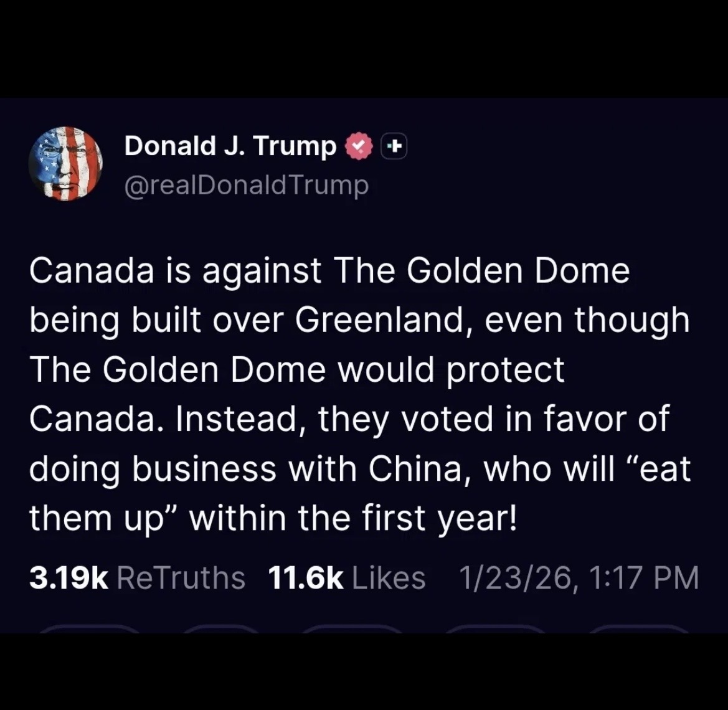
Task: View the 11.6k Likes count
Action: (x=305, y=577)
